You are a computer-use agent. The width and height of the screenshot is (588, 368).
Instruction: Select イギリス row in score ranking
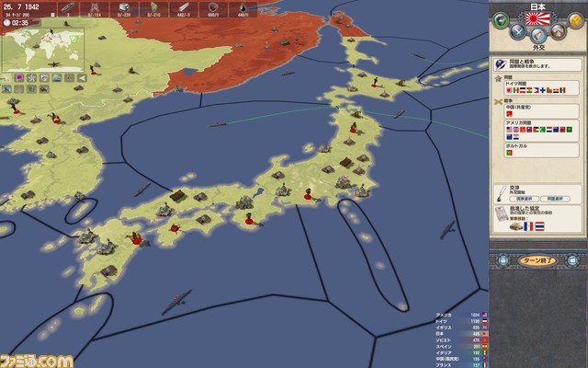[x=461, y=328]
